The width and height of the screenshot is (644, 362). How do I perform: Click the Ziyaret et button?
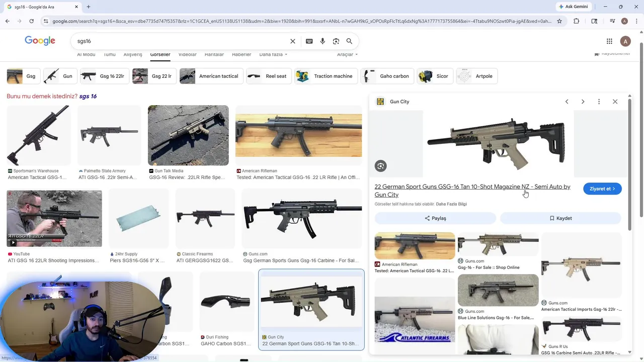click(x=602, y=189)
